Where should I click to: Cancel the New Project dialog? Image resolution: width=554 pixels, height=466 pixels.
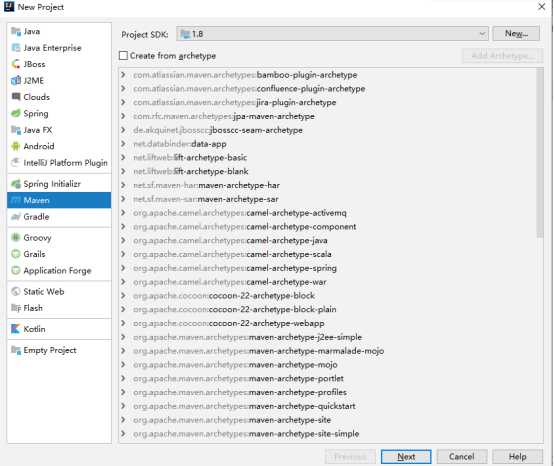(462, 456)
